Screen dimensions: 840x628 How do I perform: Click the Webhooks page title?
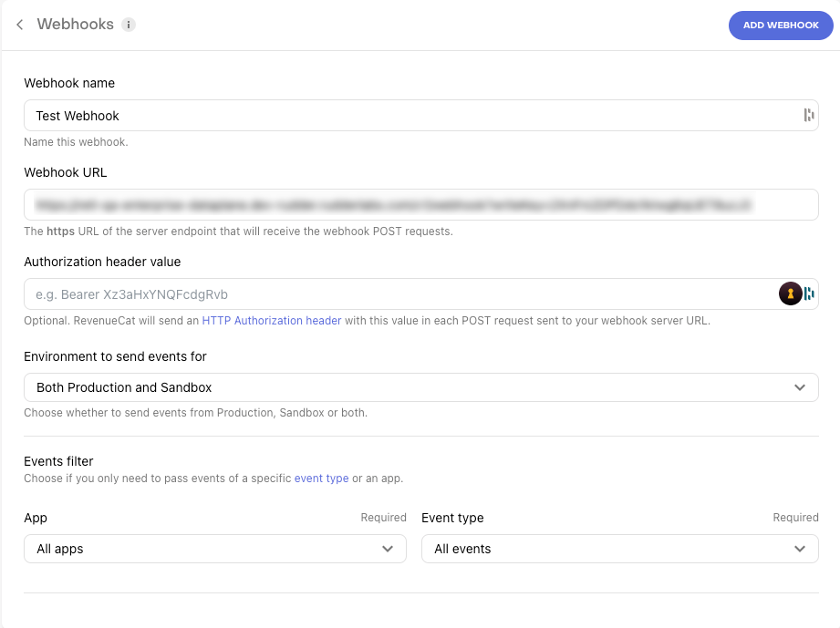[76, 24]
